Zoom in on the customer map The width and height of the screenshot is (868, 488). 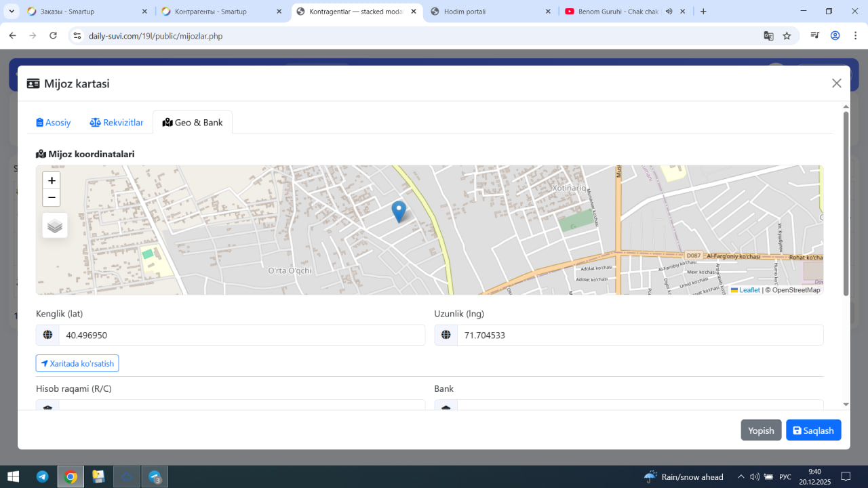(52, 180)
